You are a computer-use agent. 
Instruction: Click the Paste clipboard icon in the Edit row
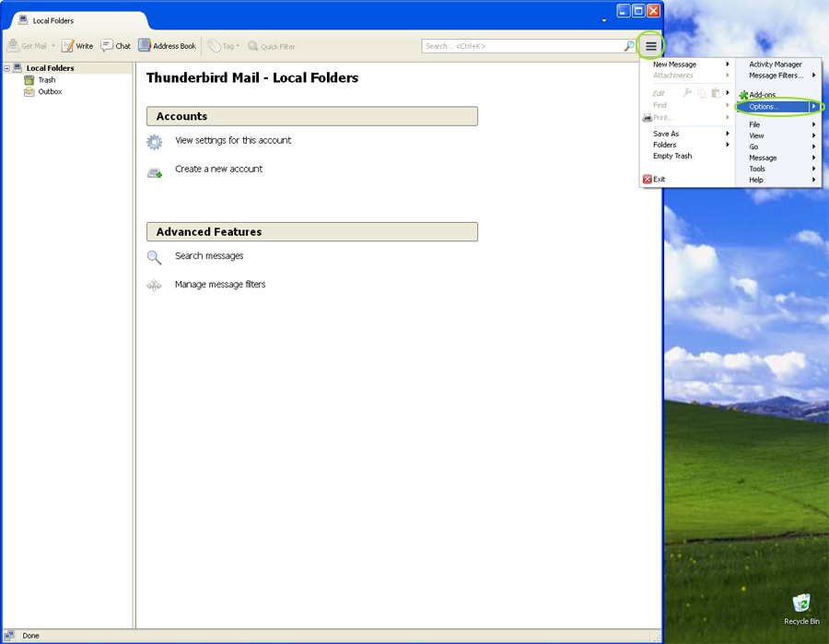pos(716,93)
